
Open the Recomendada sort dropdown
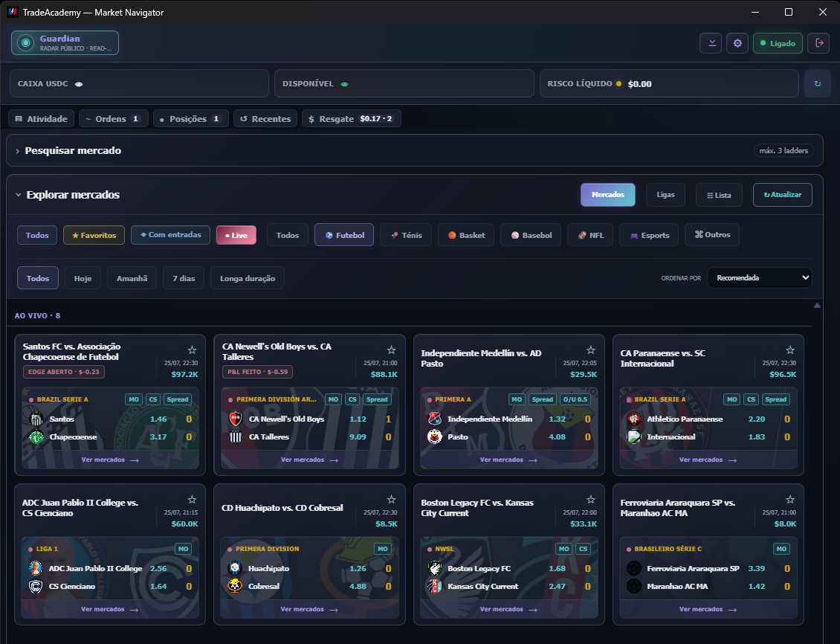pyautogui.click(x=759, y=277)
